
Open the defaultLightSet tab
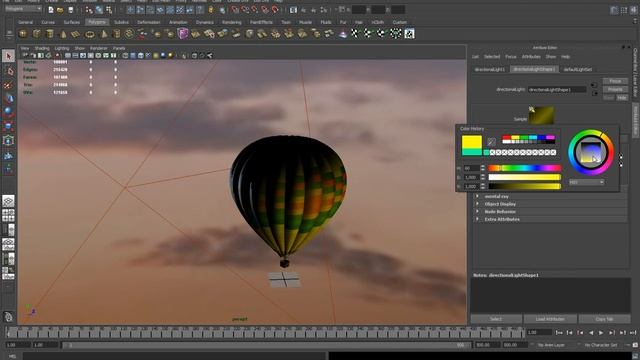(x=578, y=69)
